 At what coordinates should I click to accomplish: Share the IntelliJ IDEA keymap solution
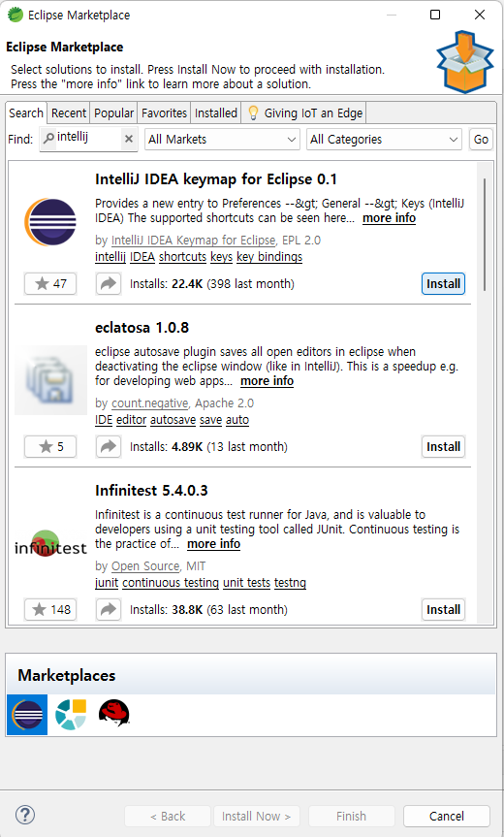109,283
